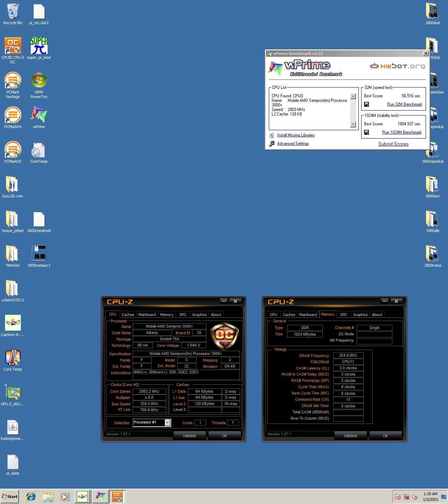448x504 pixels.
Task: Open 2800roma folder
Action: pyautogui.click(x=433, y=256)
